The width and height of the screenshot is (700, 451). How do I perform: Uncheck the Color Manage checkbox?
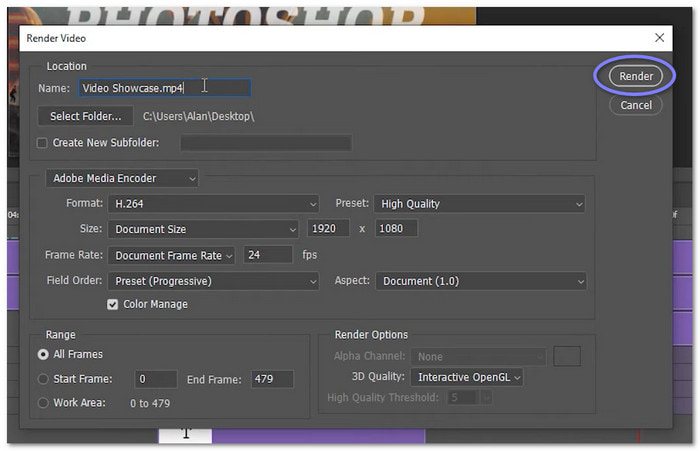click(112, 305)
